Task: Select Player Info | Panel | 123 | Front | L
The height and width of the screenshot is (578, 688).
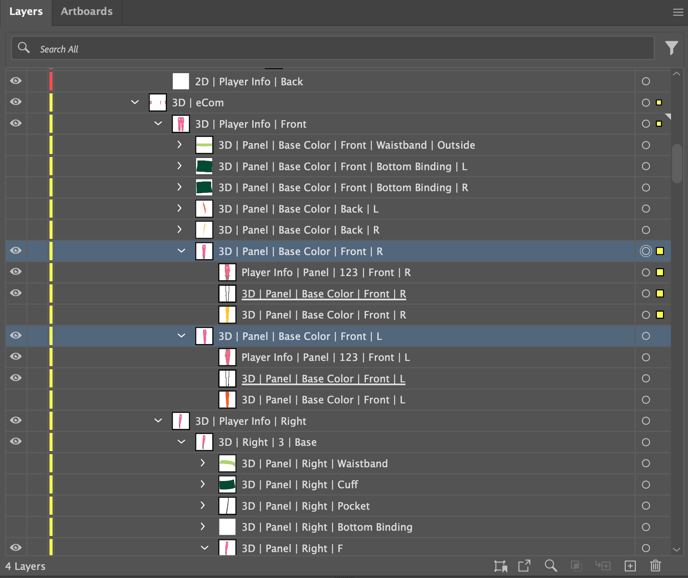Action: (x=325, y=357)
